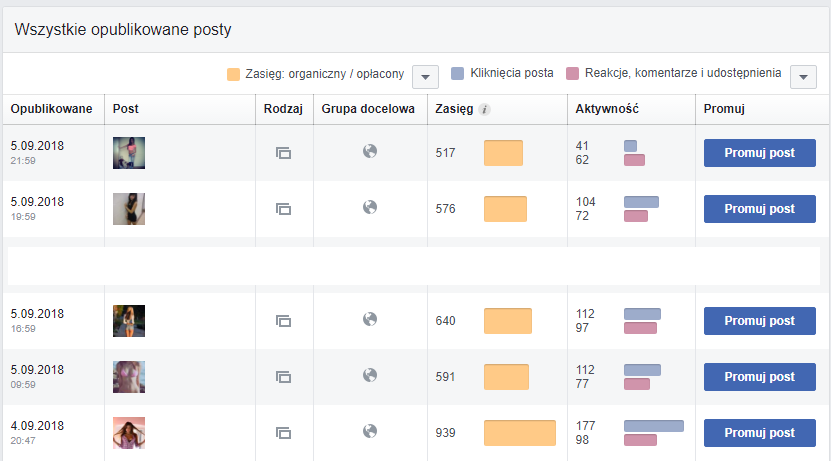Click orange Zasięg legend swatch

click(233, 74)
